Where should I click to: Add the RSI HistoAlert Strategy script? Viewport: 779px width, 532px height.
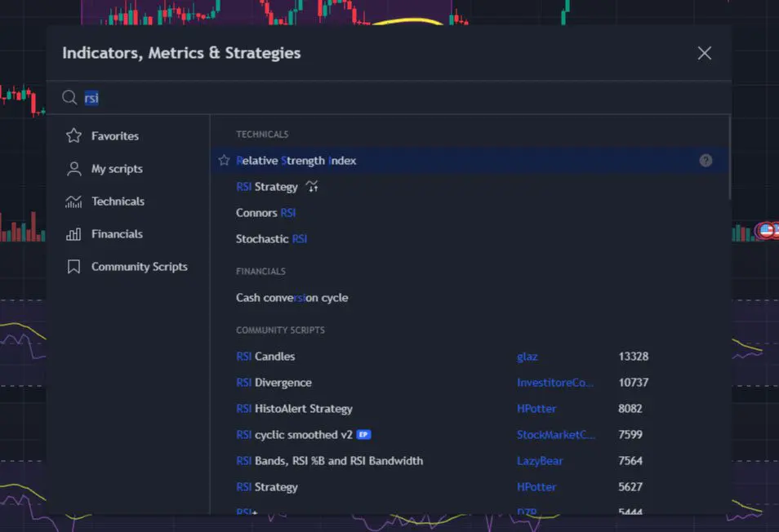pos(469,409)
